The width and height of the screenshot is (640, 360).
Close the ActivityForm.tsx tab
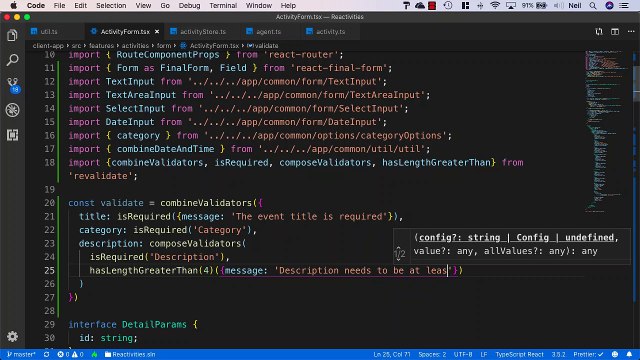157,31
